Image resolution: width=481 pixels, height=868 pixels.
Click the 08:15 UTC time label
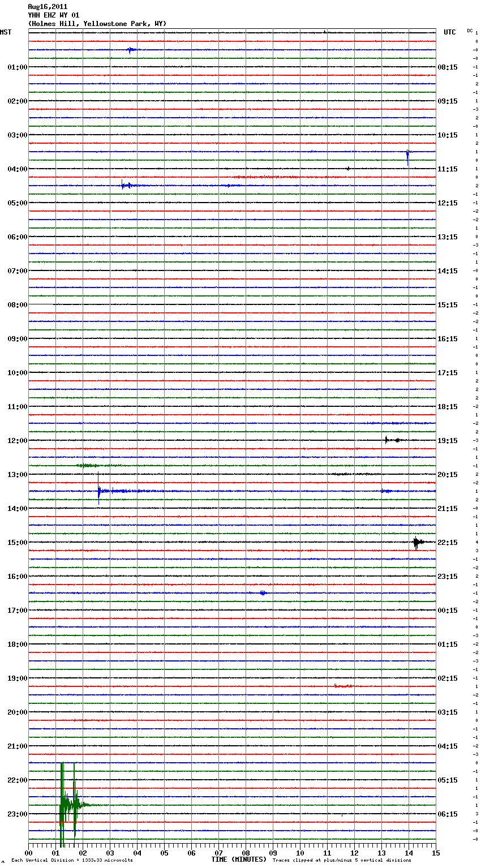pos(448,67)
